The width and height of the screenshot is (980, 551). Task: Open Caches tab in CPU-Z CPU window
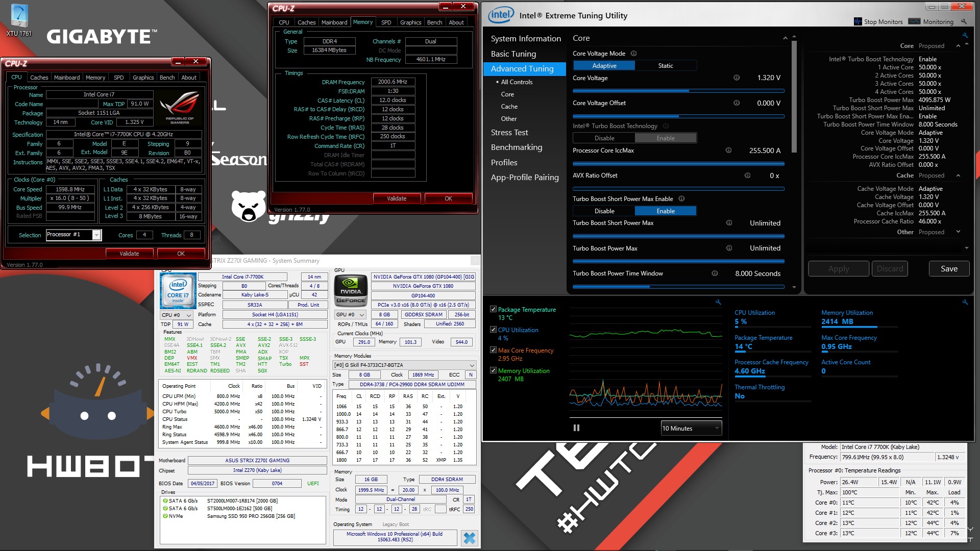[39, 78]
